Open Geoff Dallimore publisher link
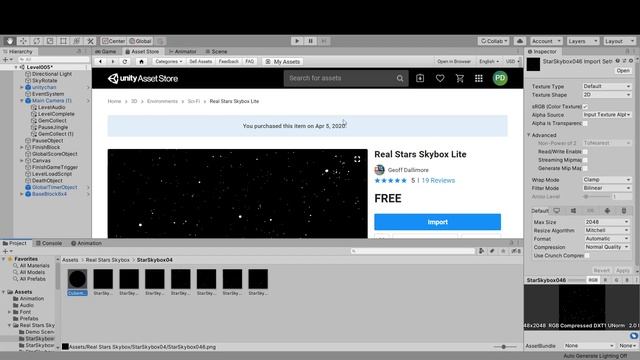640x360 pixels. tap(408, 170)
